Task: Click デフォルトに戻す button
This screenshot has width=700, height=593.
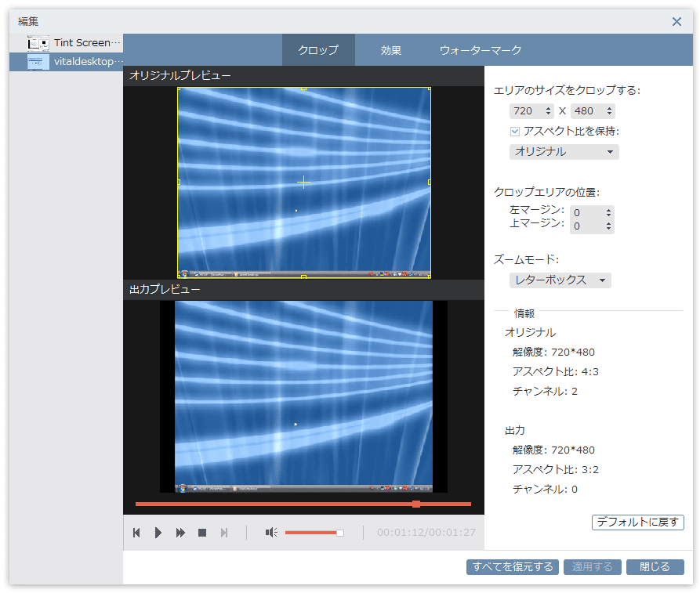Action: 638,522
